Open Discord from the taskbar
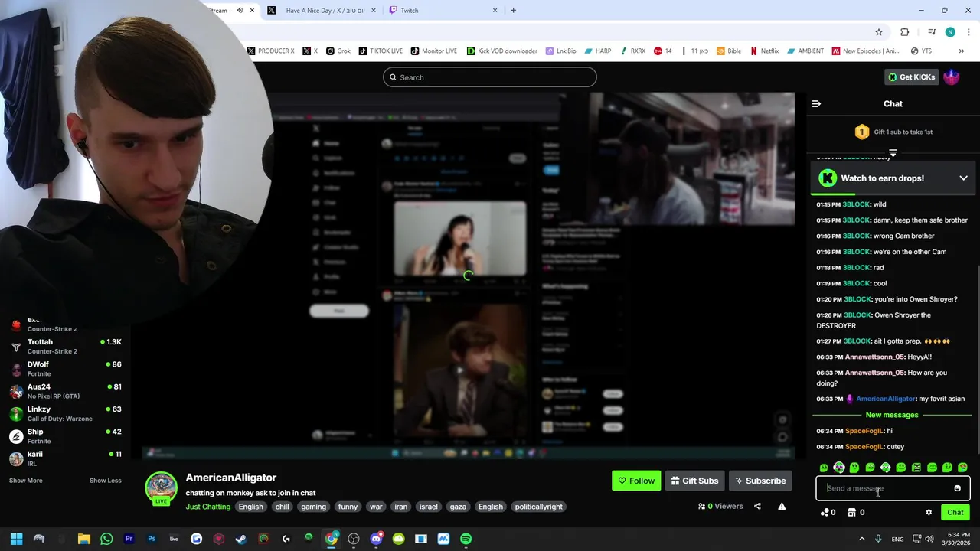Image resolution: width=980 pixels, height=551 pixels. [x=376, y=539]
